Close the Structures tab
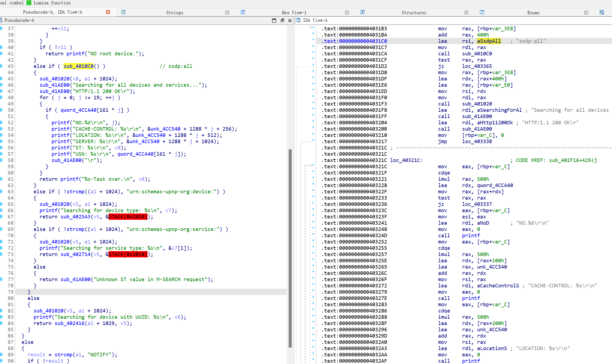612x364 pixels. 466,13
